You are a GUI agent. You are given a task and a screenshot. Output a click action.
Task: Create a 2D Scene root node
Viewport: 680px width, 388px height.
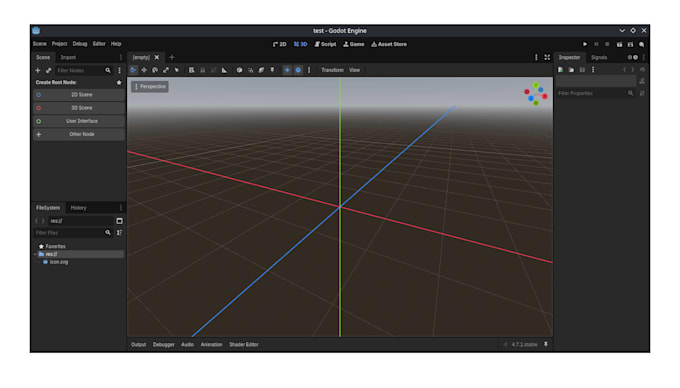[x=79, y=95]
